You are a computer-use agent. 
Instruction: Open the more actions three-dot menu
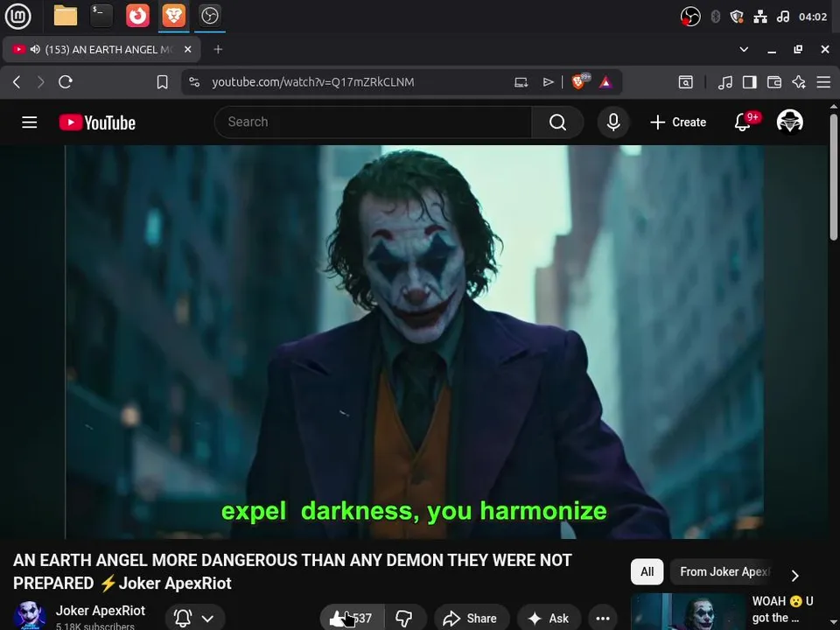tap(603, 619)
